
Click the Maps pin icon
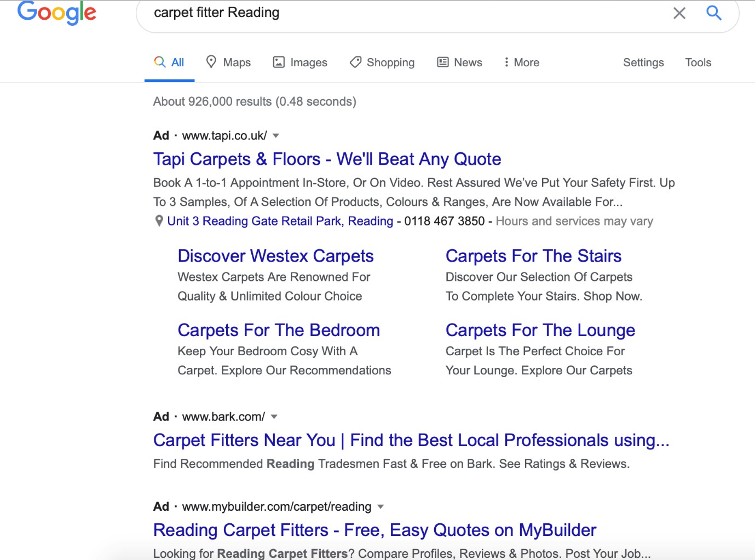pyautogui.click(x=211, y=62)
